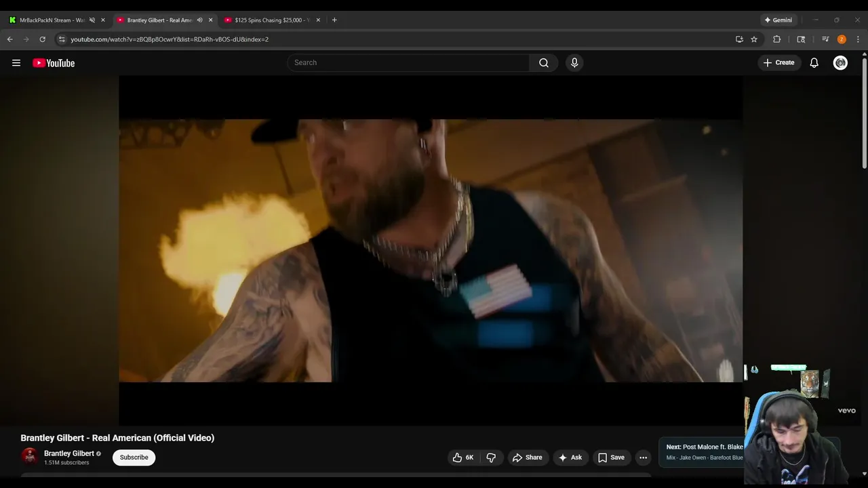Go back in browser history
The width and height of the screenshot is (868, 488).
[9, 39]
